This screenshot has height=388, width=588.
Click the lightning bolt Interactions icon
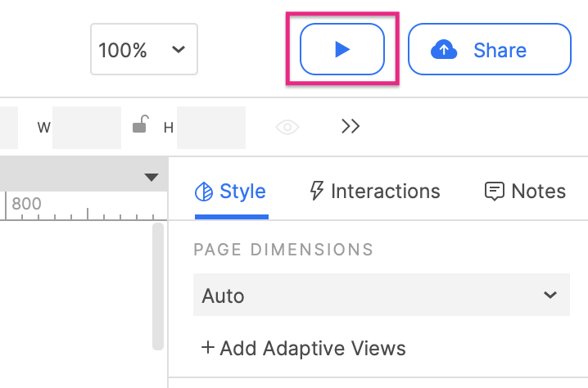point(316,192)
